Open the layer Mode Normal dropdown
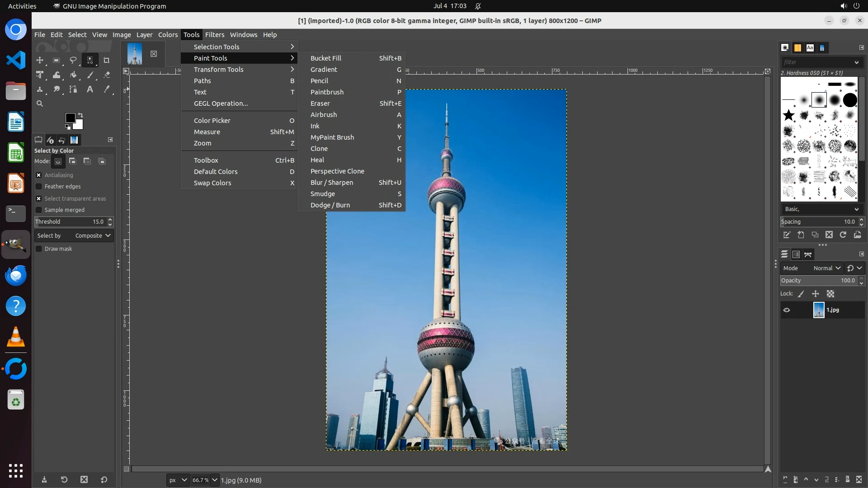This screenshot has width=868, height=488. click(x=826, y=268)
